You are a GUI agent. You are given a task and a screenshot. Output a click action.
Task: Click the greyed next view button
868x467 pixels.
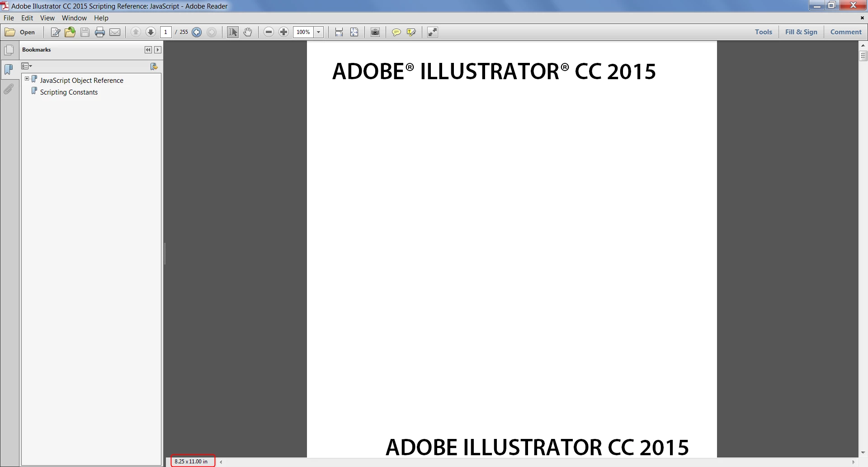212,32
